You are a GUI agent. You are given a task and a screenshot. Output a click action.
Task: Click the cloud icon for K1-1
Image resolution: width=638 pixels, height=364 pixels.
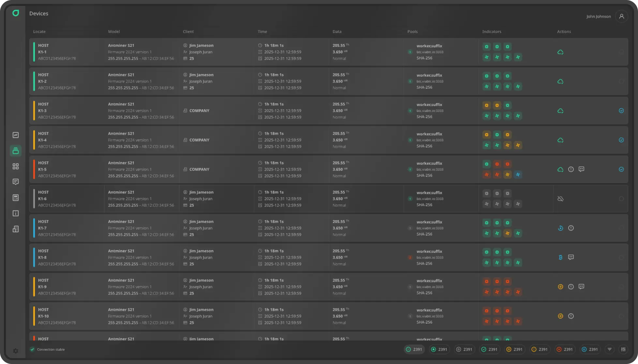click(x=560, y=52)
